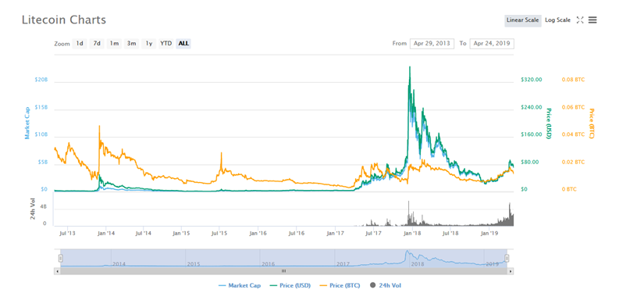This screenshot has width=644, height=297.
Task: Switch to Linear Scale
Action: 522,20
